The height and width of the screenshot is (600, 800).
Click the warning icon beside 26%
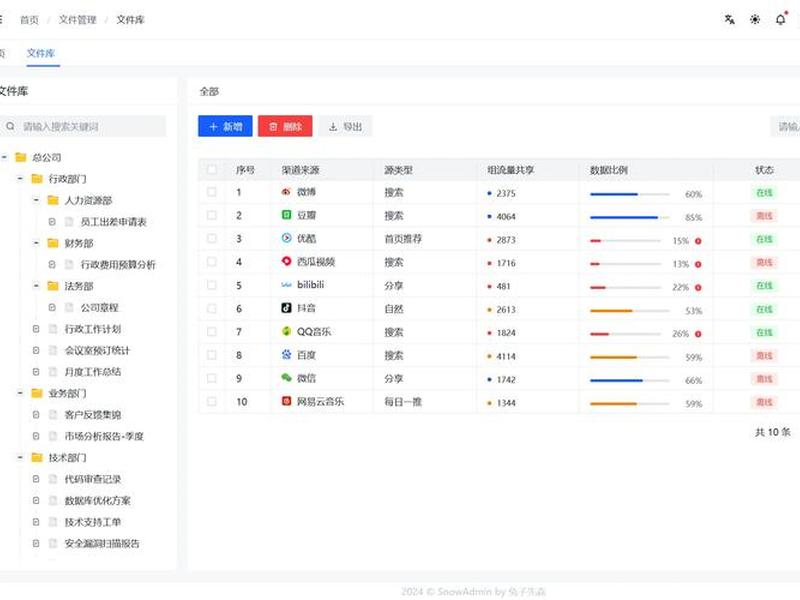pos(698,334)
